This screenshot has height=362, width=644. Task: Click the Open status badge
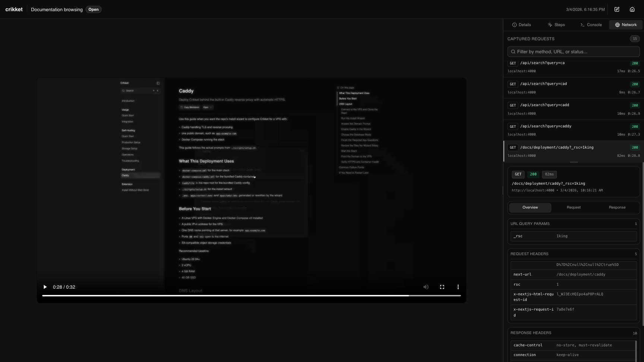[94, 9]
